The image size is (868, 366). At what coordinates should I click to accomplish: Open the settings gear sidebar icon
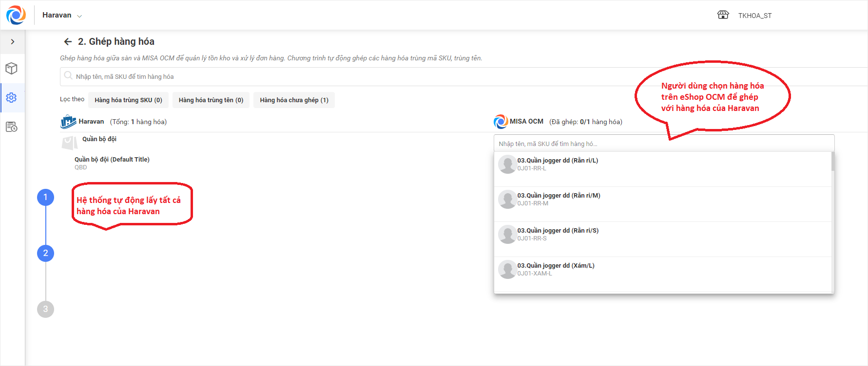12,98
